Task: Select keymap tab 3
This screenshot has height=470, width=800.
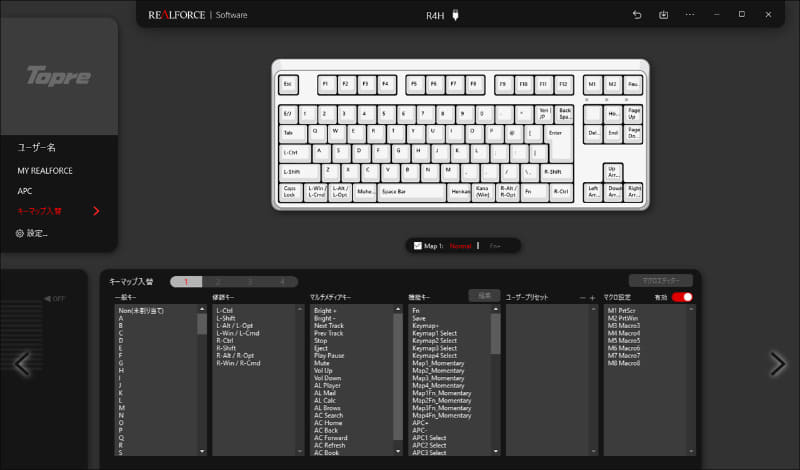Action: [251, 282]
